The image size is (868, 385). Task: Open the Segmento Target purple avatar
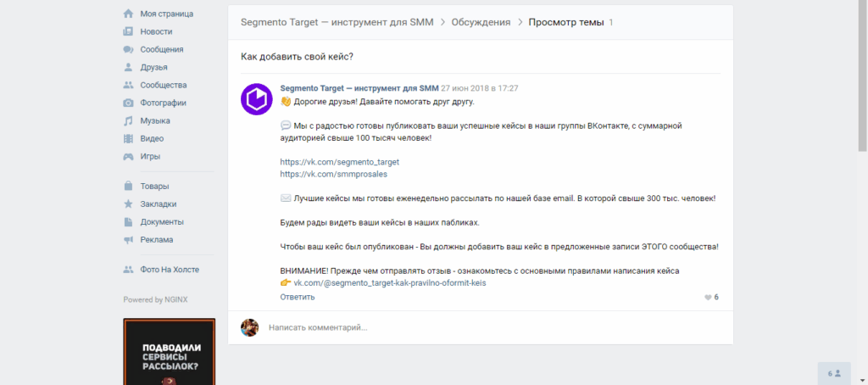tap(257, 99)
